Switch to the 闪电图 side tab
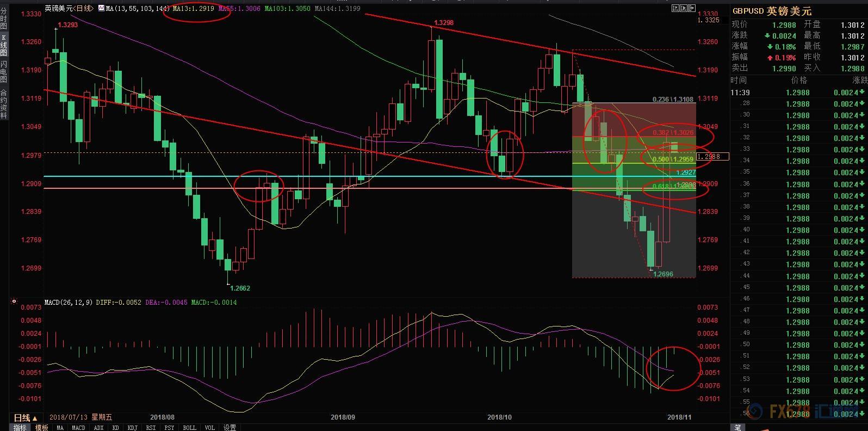This screenshot has width=868, height=431. 4,72
